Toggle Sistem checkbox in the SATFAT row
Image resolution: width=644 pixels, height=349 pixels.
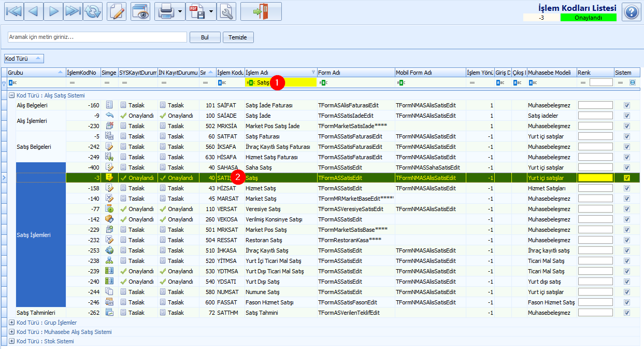[x=627, y=136]
